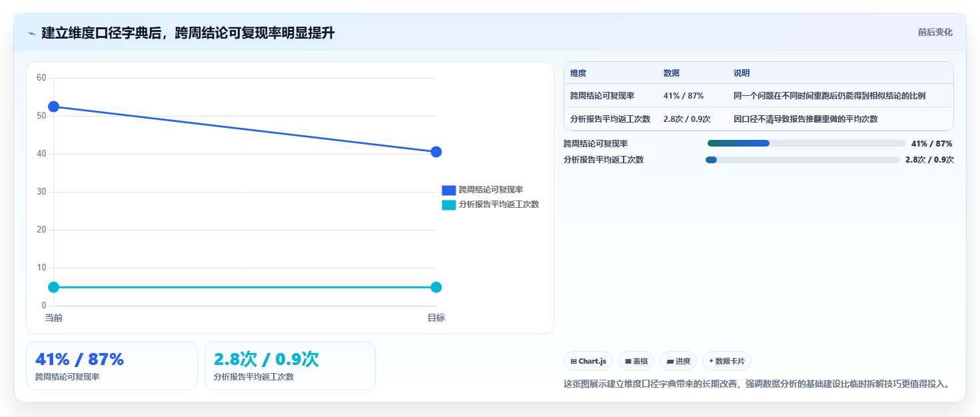Viewport: 980px width, 417px height.
Task: Click the 数据卡片 tag chip
Action: (727, 361)
